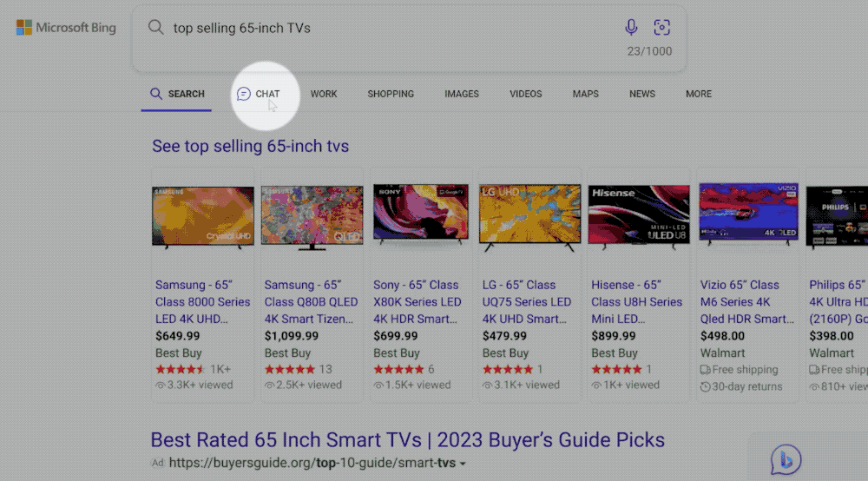Open the Bing chat floating button
Screen dimensions: 868x481
click(786, 460)
